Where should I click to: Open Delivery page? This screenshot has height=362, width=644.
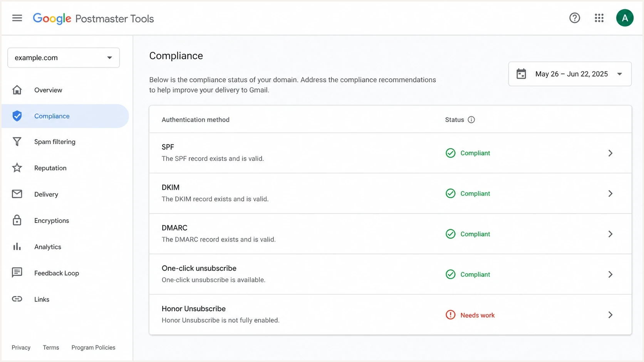click(x=46, y=194)
